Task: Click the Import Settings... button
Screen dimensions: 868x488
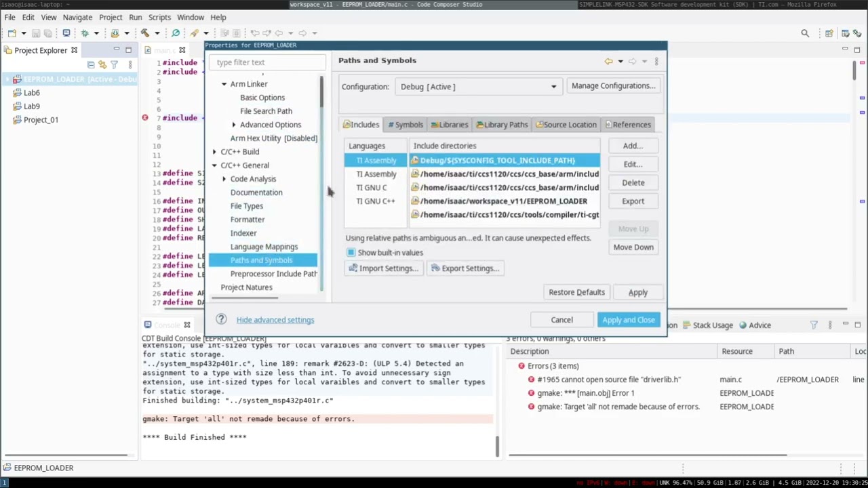Action: [x=383, y=268]
